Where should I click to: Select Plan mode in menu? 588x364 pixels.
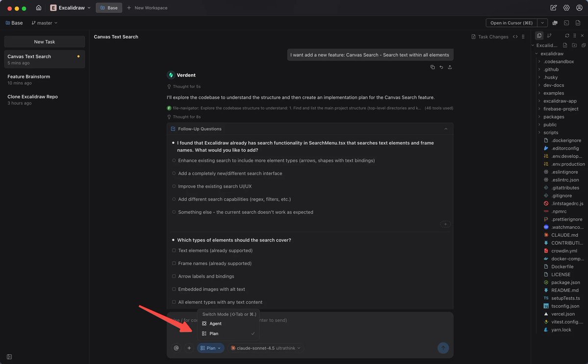229,333
